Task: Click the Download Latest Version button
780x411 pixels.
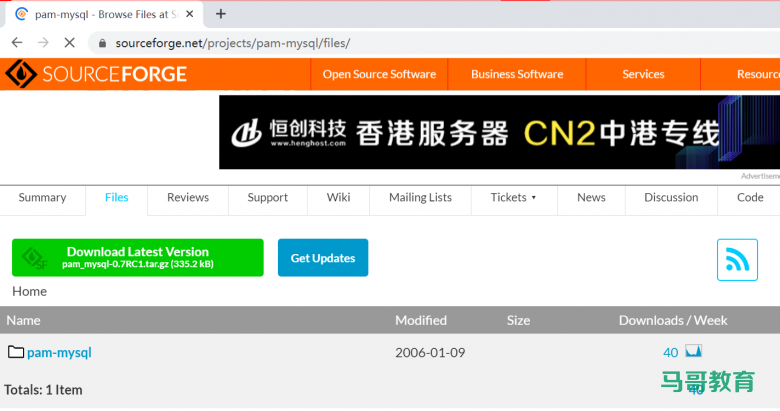Action: (138, 257)
